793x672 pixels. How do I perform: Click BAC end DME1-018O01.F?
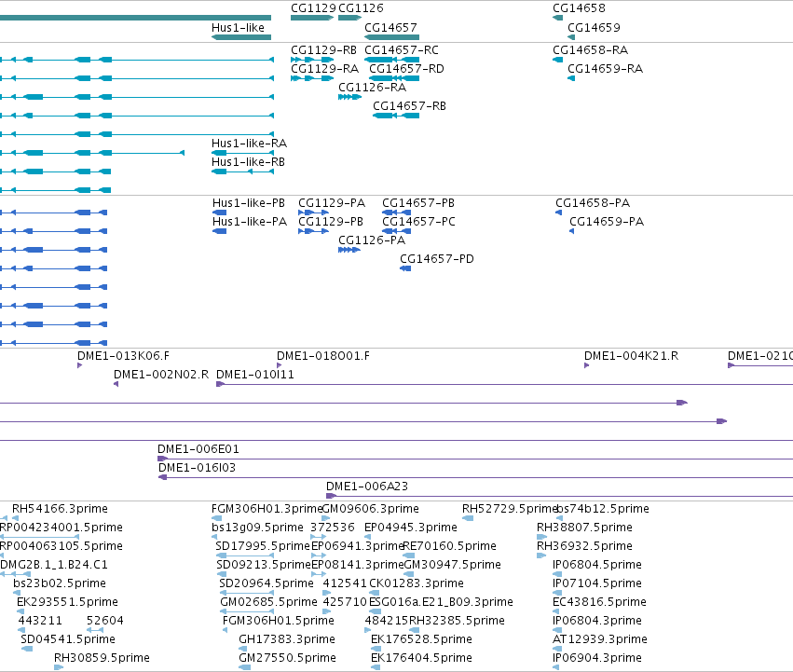(x=323, y=356)
